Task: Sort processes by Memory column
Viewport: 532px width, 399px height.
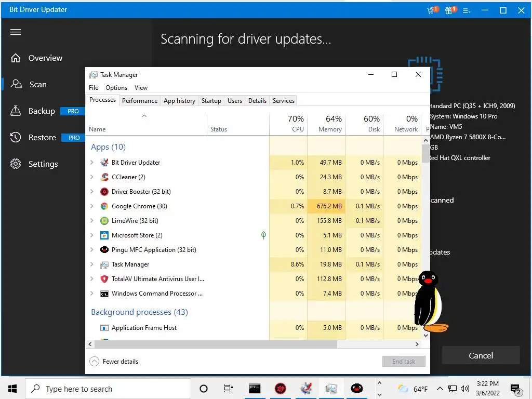Action: point(326,124)
